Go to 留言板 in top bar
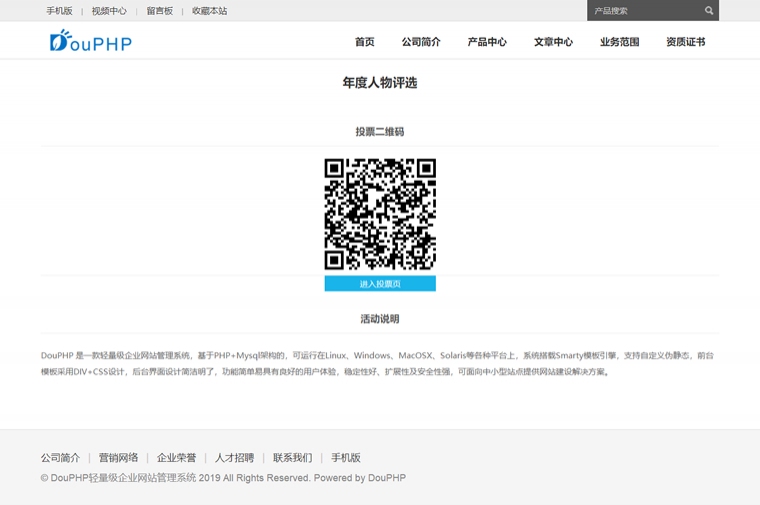Viewport: 760px width, 505px height. [x=159, y=11]
